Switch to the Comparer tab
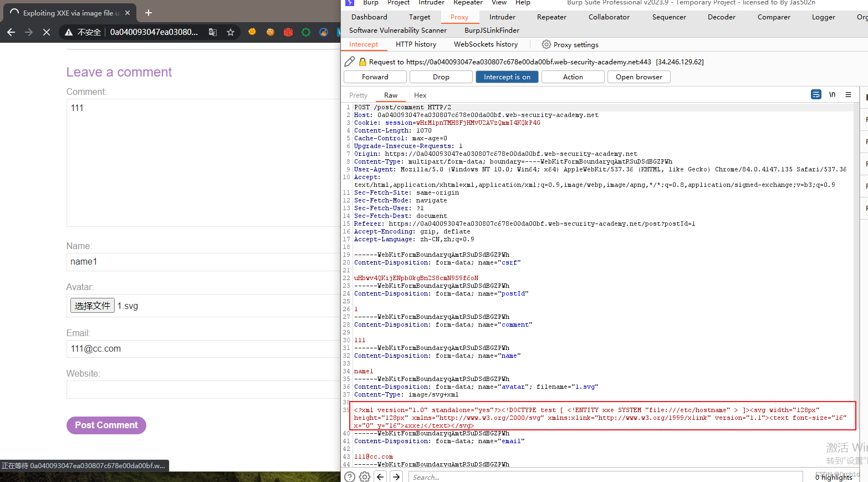This screenshot has width=868, height=482. tap(774, 17)
